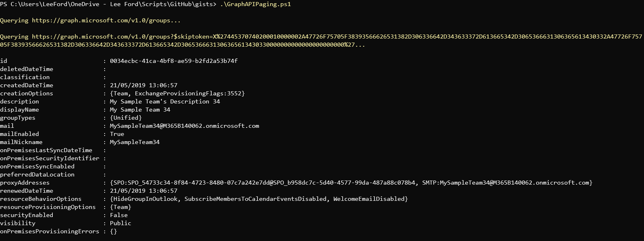This screenshot has height=241, width=644.
Task: Click the proxyAddresses SPO value
Action: pos(264,183)
